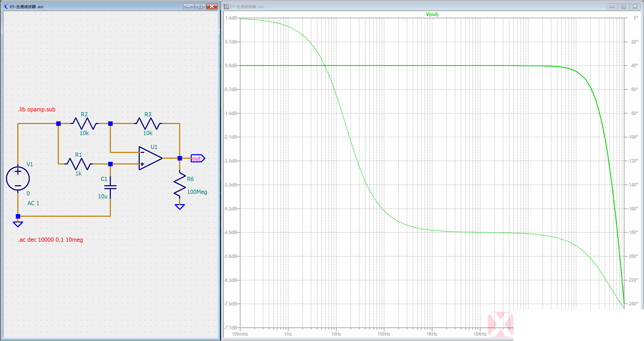Click resistor R2 symbol in schematic
Image resolution: width=644 pixels, height=341 pixels.
[x=84, y=123]
